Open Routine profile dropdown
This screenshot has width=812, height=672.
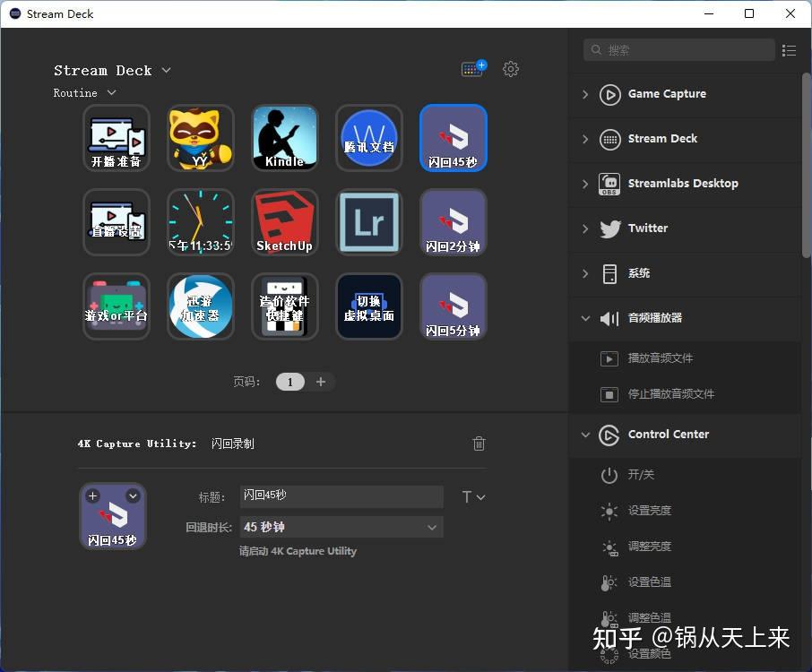coord(84,92)
